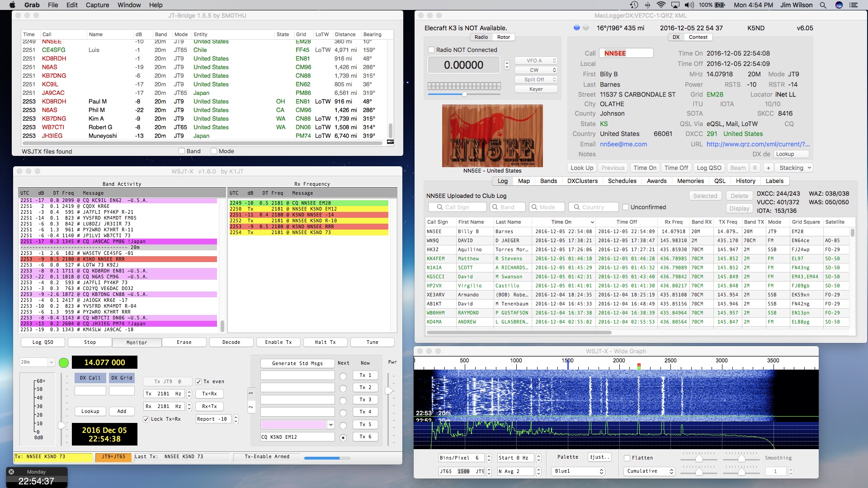
Task: Adjust the audio level slider next to dB meter
Action: click(62, 425)
